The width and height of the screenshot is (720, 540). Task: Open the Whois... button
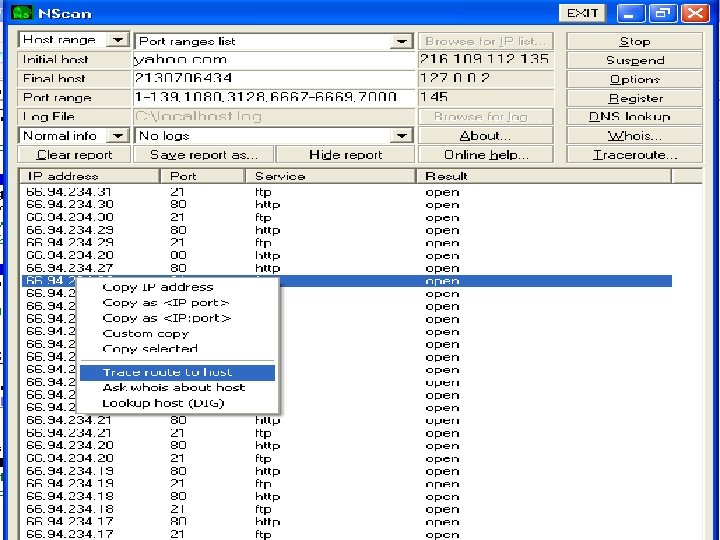coord(635,135)
